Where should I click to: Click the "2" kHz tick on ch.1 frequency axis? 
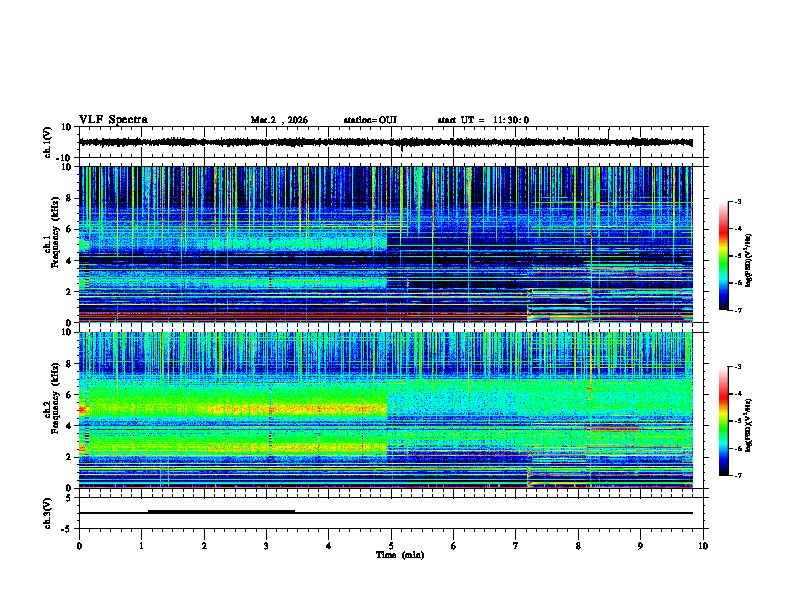pyautogui.click(x=69, y=291)
